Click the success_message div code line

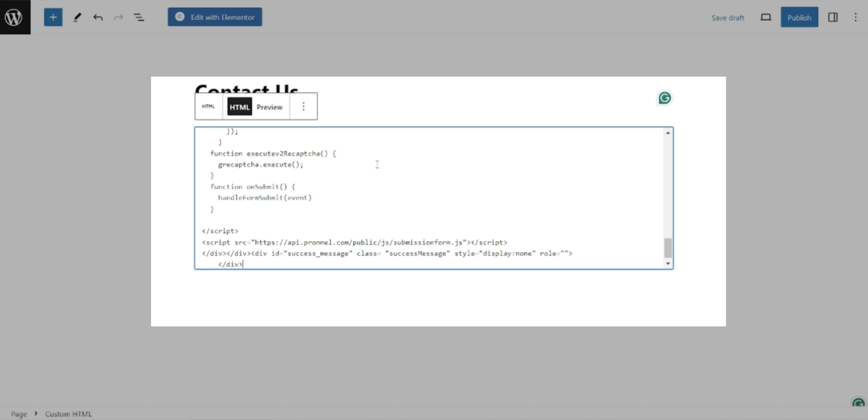point(387,254)
